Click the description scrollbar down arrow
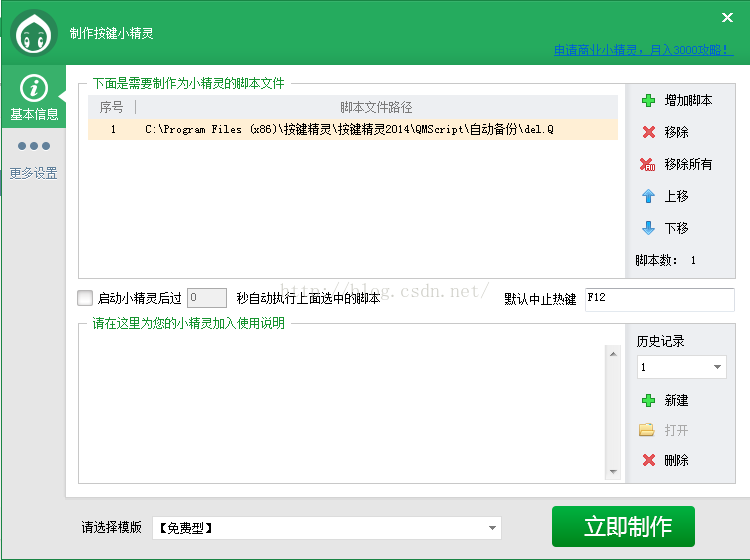This screenshot has width=750, height=560. 613,472
